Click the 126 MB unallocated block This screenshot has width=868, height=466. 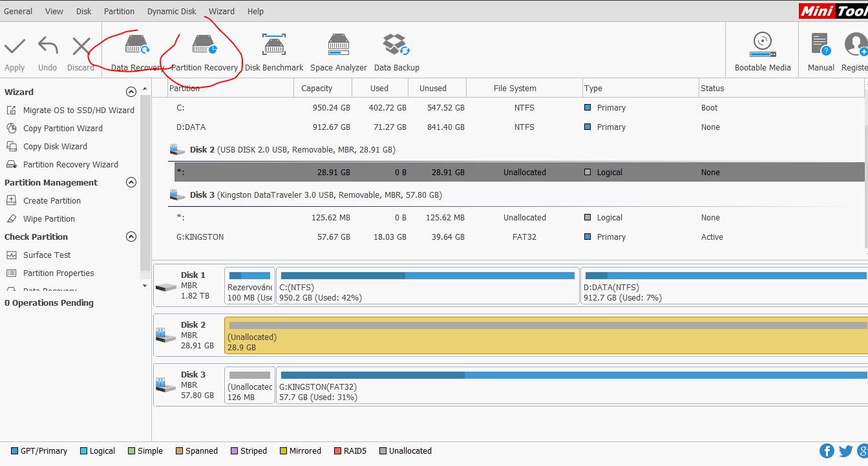(249, 385)
